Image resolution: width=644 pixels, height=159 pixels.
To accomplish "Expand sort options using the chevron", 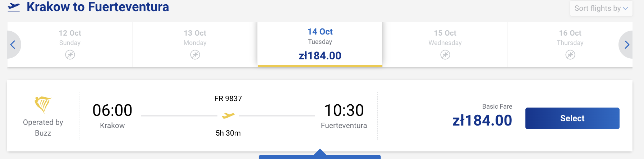I will pos(626,8).
